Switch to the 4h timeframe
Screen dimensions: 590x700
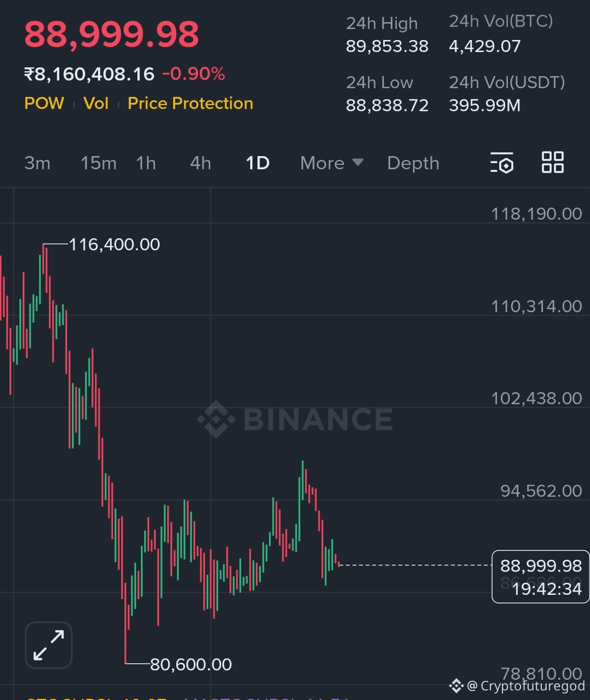200,163
